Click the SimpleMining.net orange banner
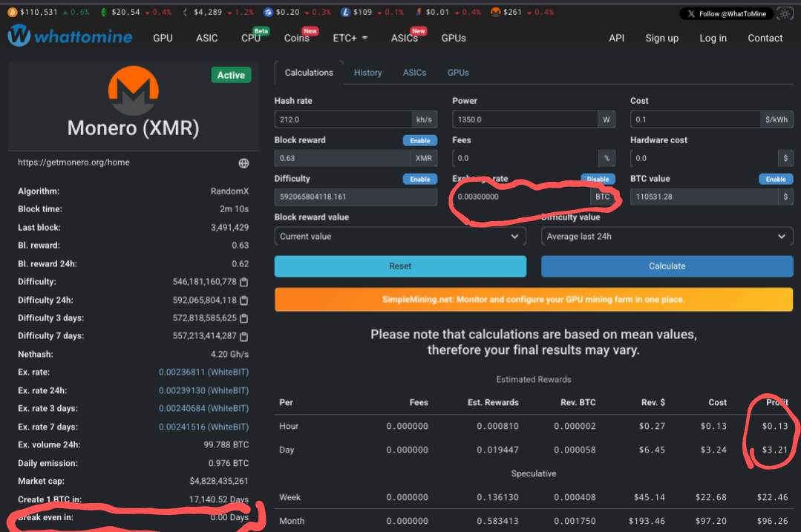Screen dimensions: 801x532 [x=533, y=300]
